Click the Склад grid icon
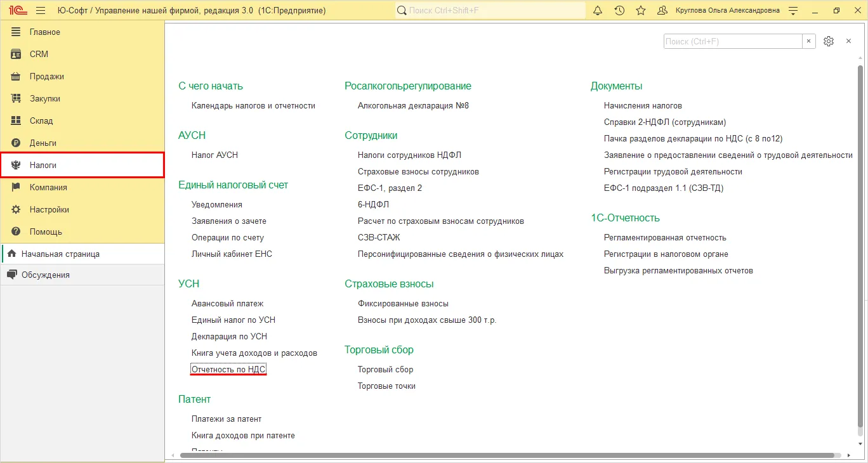This screenshot has height=463, width=868. (x=16, y=121)
